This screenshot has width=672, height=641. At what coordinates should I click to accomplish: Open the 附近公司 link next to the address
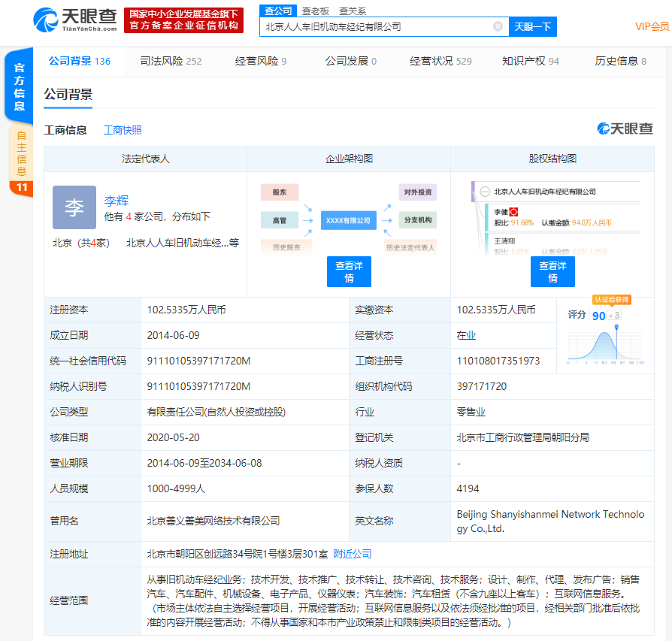pos(353,554)
